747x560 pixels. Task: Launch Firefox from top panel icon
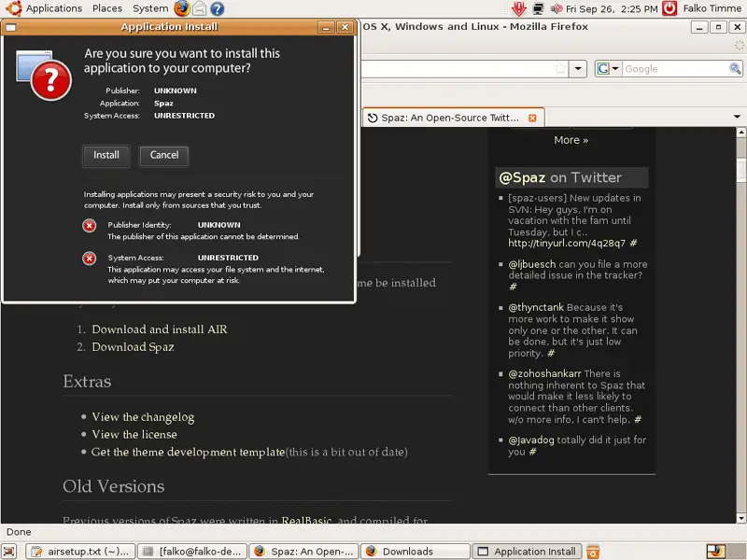tap(181, 8)
